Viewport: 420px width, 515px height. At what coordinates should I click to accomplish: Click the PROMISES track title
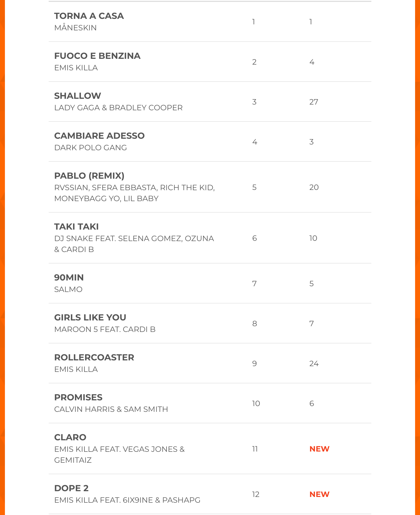[x=78, y=397]
